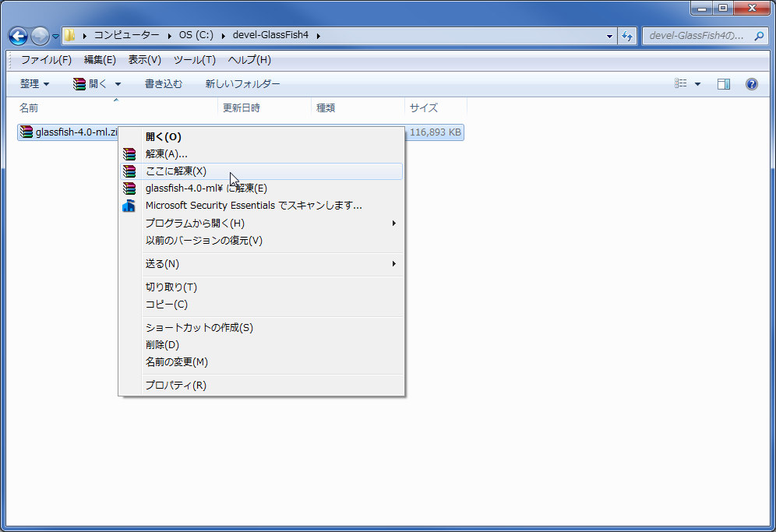Expand the 送る (Send to) submenu

tap(394, 264)
